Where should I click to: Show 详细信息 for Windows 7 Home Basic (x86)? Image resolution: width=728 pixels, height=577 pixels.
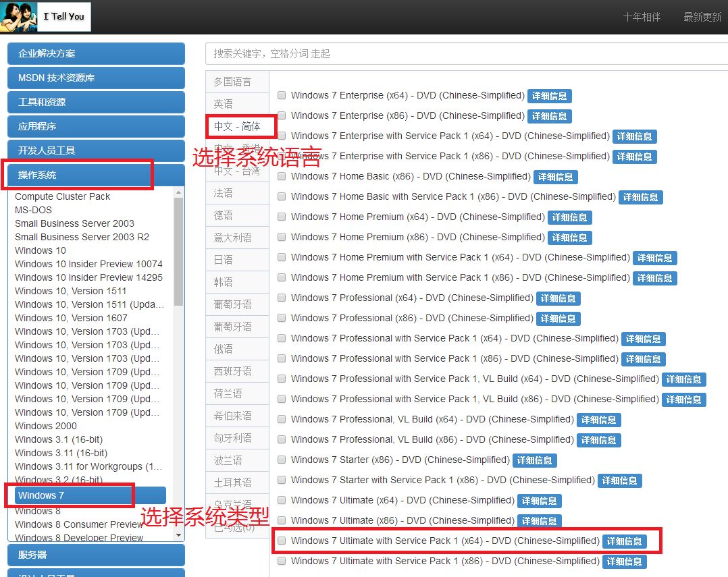pyautogui.click(x=555, y=177)
